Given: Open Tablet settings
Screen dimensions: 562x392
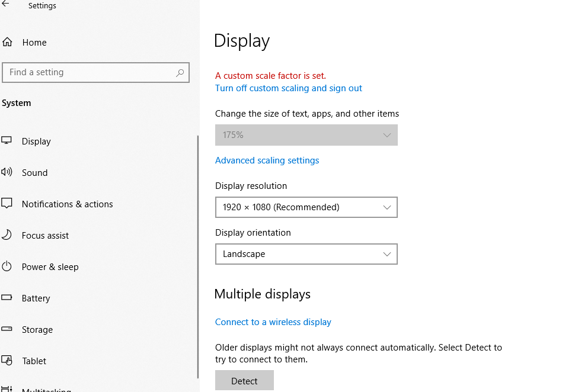Looking at the screenshot, I should pyautogui.click(x=34, y=361).
